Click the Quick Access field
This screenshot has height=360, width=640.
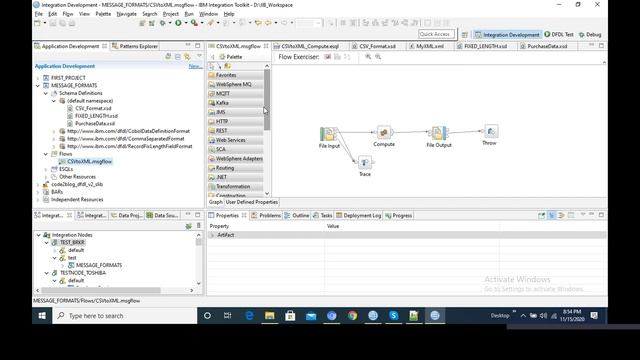[x=436, y=34]
